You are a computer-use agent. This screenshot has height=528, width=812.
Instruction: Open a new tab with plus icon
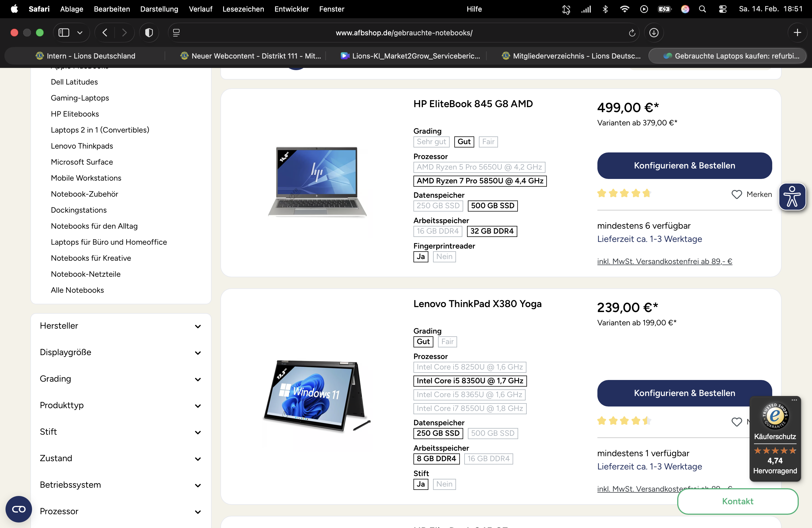coord(797,33)
